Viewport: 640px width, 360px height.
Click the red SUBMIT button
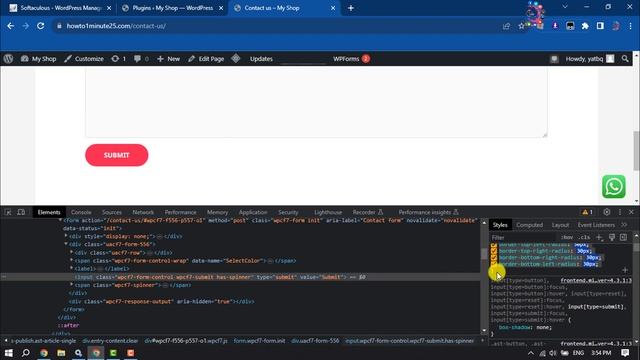(116, 155)
